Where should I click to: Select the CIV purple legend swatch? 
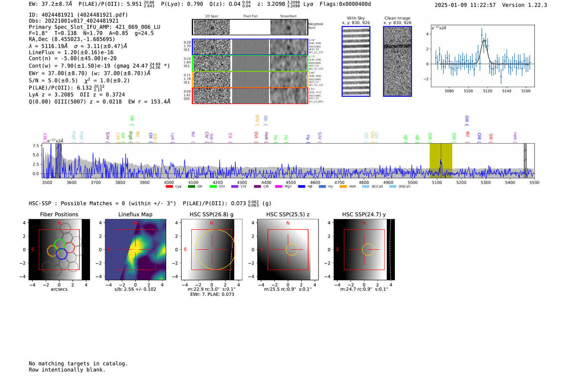(x=235, y=186)
